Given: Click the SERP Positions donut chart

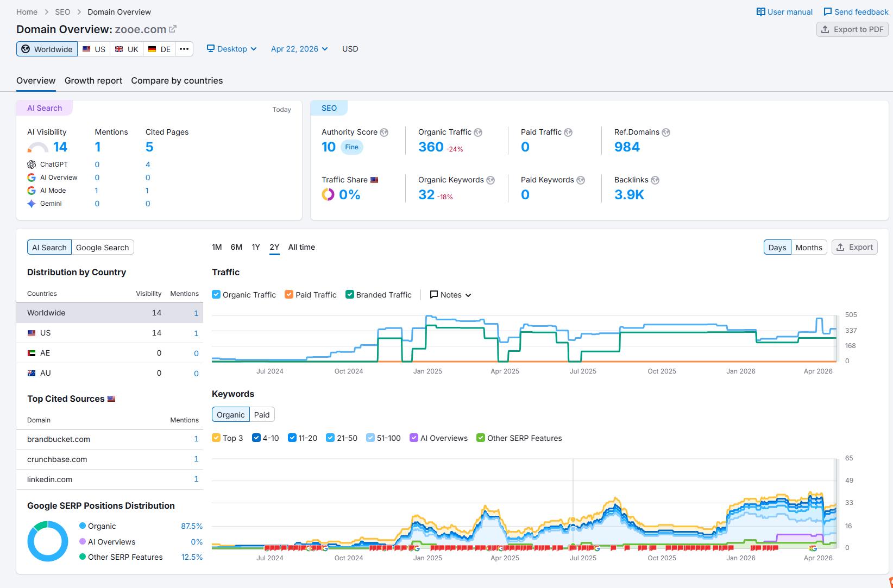Looking at the screenshot, I should (48, 541).
